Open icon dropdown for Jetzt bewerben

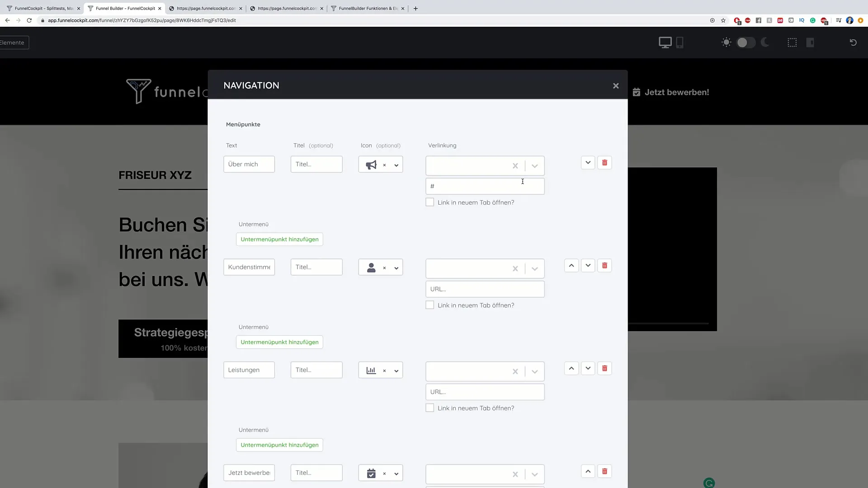point(396,474)
